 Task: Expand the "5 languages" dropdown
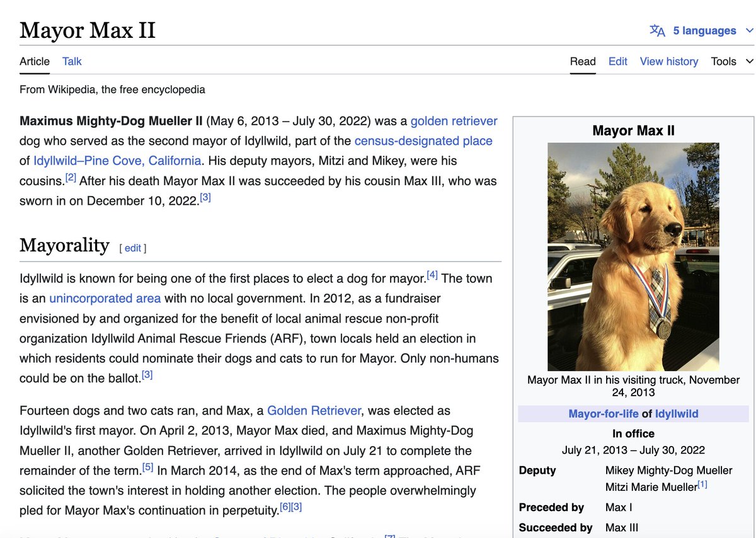pos(703,30)
